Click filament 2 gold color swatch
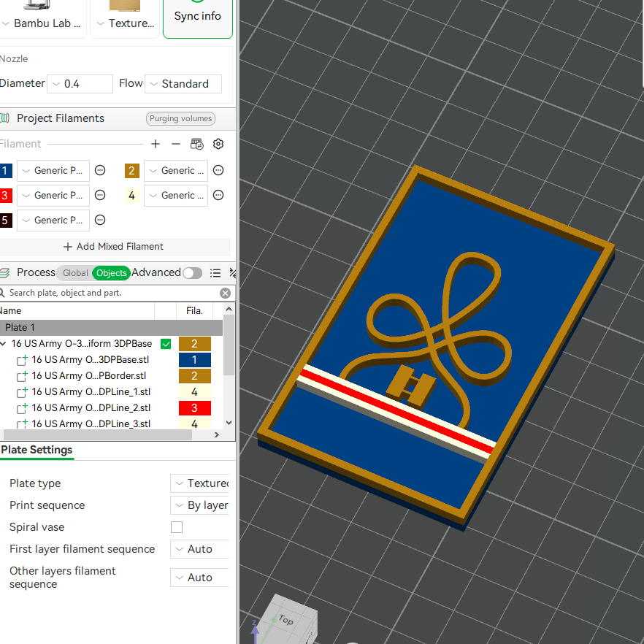The width and height of the screenshot is (644, 644). point(132,170)
